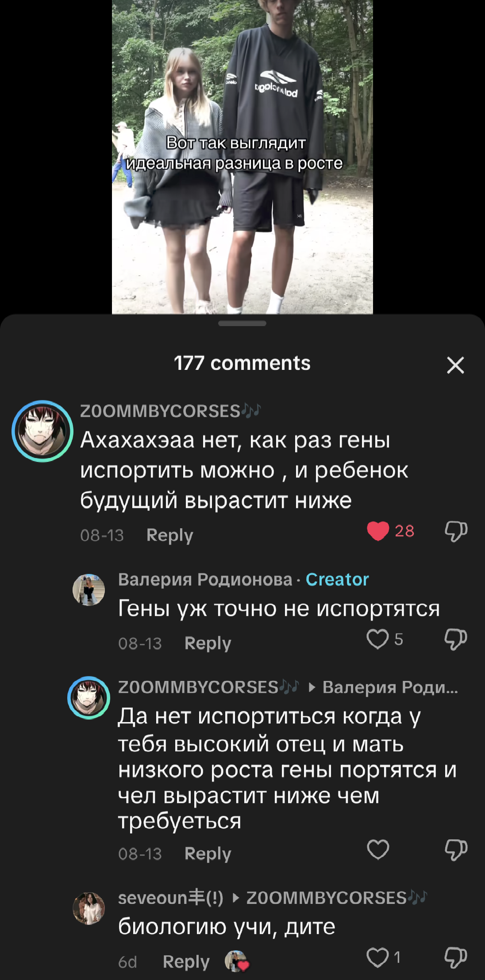Unlike the top comment with 28 likes
The width and height of the screenshot is (485, 980).
pyautogui.click(x=378, y=531)
